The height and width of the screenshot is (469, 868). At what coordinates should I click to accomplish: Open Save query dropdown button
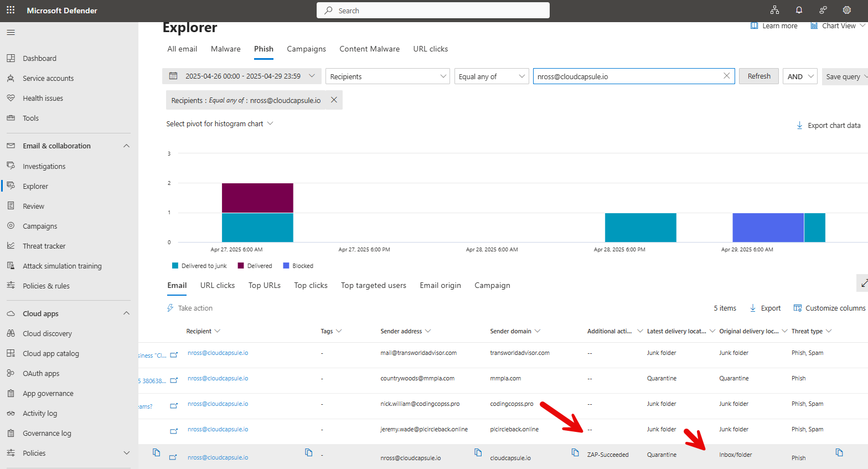pyautogui.click(x=845, y=76)
